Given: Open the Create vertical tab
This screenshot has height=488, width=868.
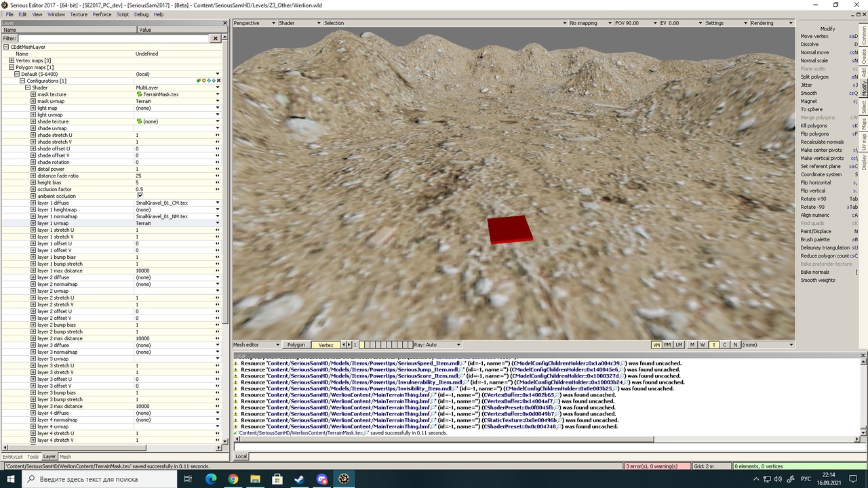Looking at the screenshot, I should pos(864,56).
